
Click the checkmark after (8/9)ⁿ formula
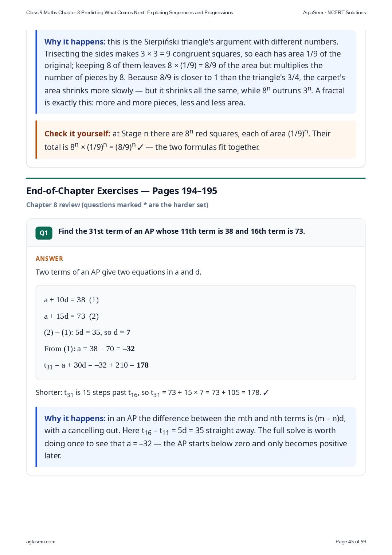pos(141,147)
